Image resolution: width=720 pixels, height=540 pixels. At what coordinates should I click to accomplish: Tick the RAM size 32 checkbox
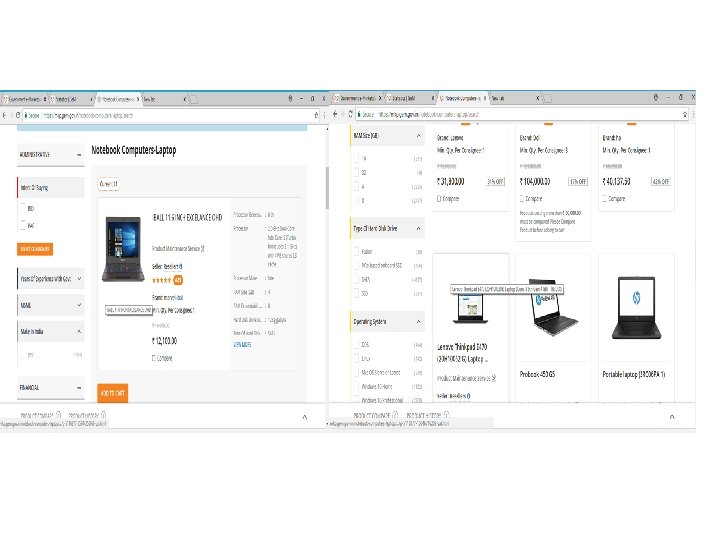pyautogui.click(x=356, y=172)
